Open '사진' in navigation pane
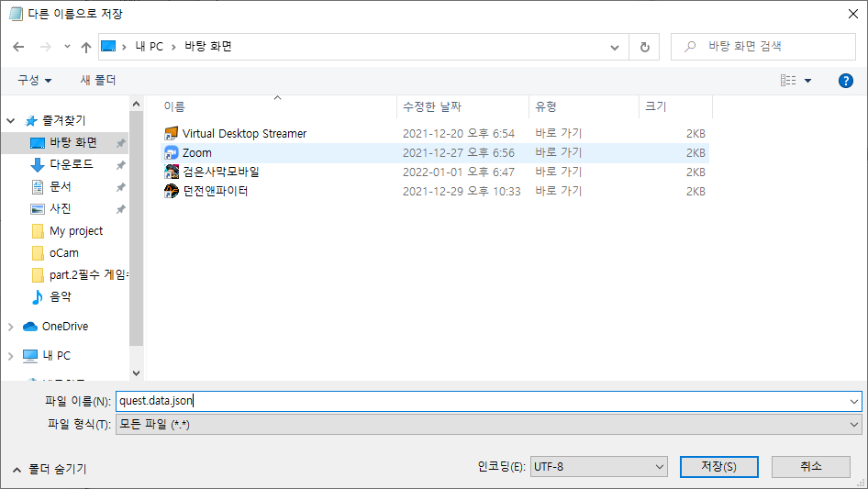Screen dimensions: 868x489 point(61,209)
